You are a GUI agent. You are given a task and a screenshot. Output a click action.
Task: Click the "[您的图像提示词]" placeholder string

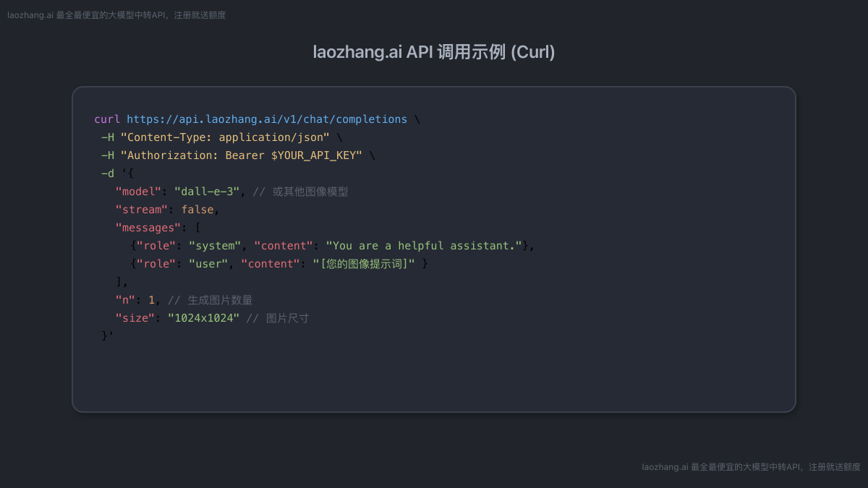(364, 264)
